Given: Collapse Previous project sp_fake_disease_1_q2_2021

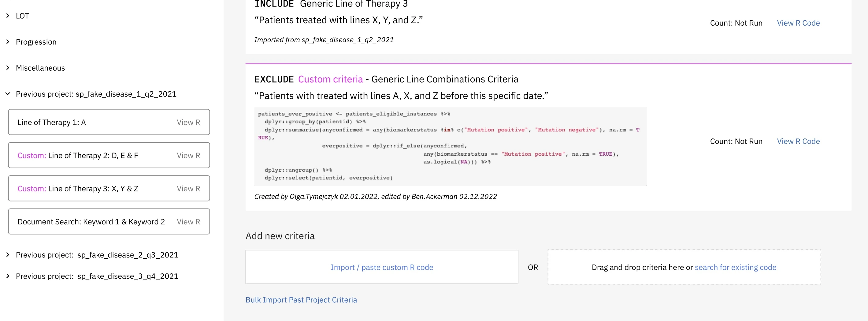Looking at the screenshot, I should (8, 94).
